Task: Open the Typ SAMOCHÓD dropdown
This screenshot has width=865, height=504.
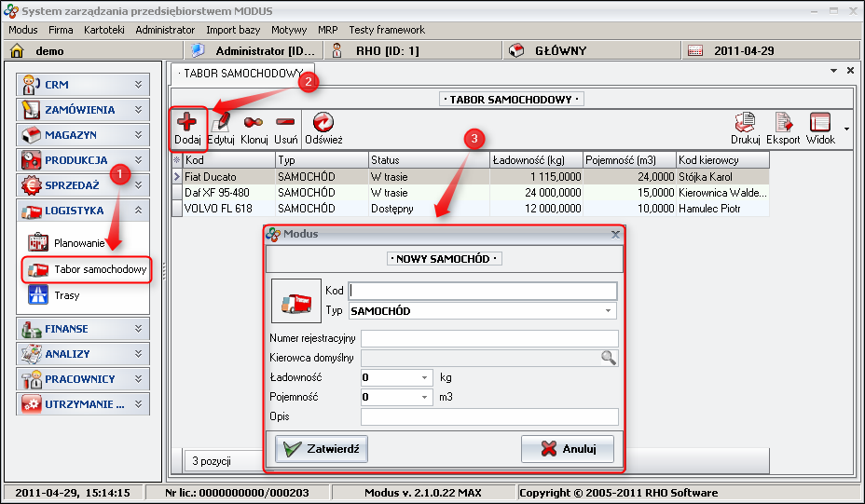Action: tap(609, 311)
